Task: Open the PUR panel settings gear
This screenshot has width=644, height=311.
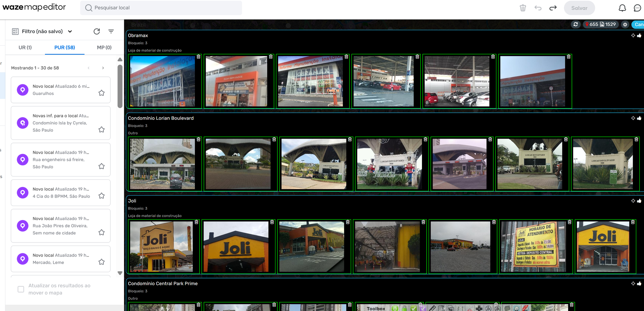Action: point(625,24)
